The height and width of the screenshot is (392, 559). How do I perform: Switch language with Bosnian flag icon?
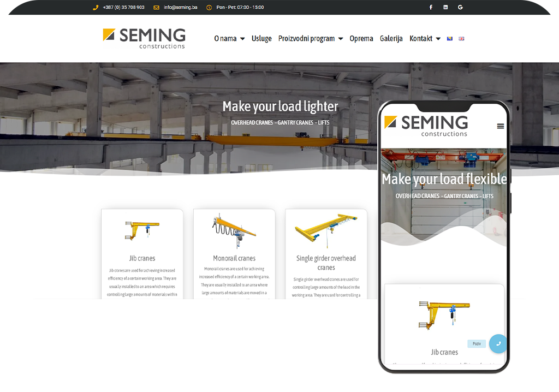click(x=450, y=39)
